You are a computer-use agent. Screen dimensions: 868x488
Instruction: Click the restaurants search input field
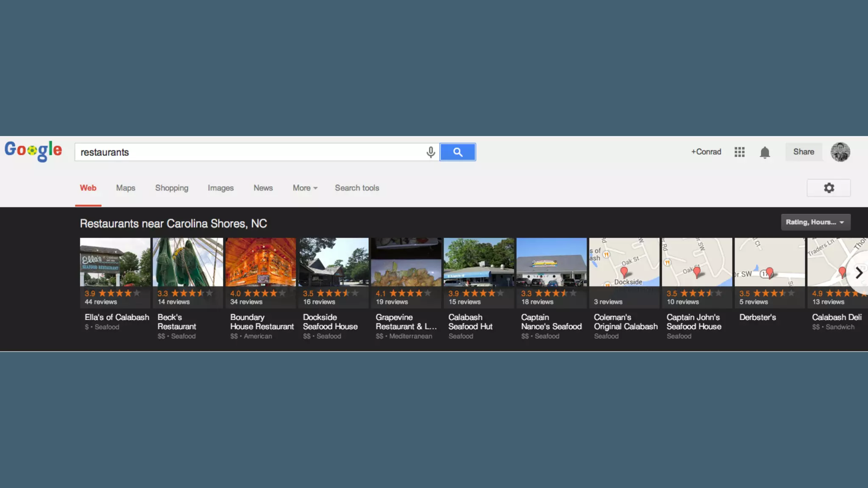pyautogui.click(x=250, y=152)
